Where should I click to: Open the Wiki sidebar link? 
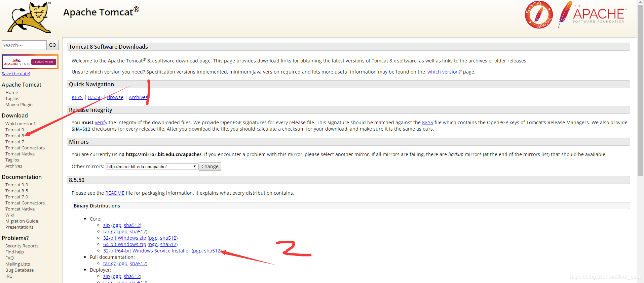point(9,215)
